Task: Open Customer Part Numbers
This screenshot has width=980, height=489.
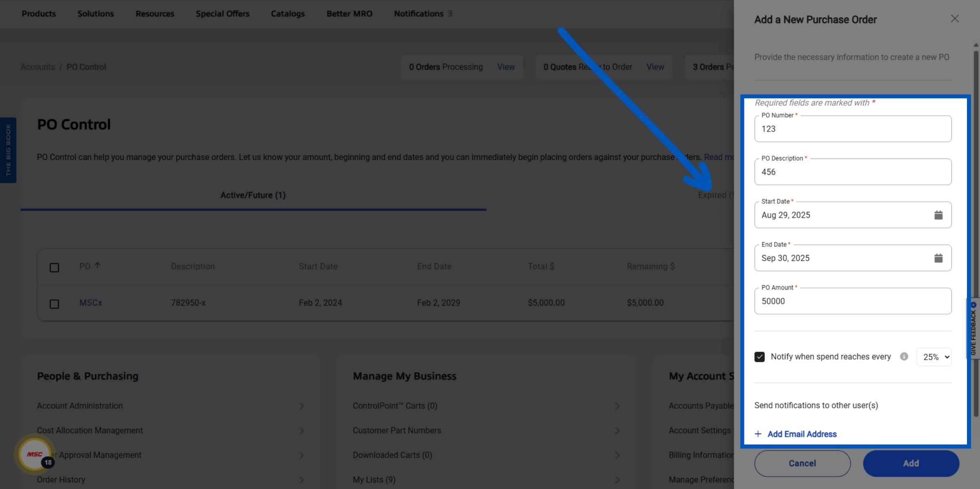Action: point(397,431)
